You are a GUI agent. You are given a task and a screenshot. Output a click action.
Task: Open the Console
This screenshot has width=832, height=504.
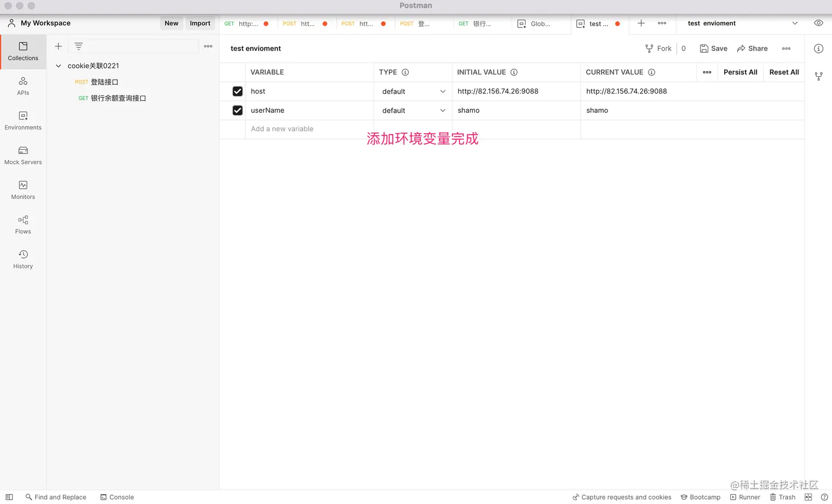[x=117, y=497]
